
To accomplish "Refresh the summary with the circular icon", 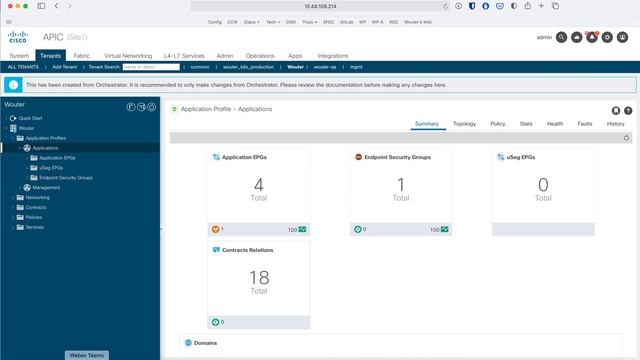I will click(626, 138).
